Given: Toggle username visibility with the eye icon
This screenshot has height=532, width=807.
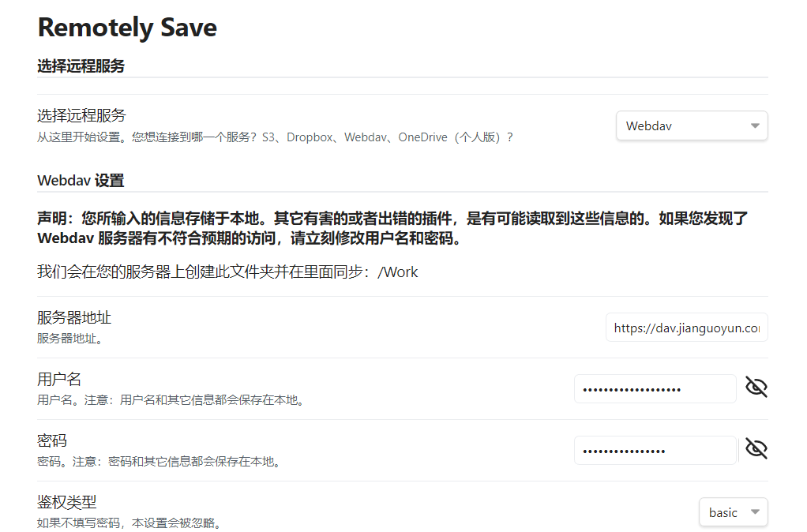Looking at the screenshot, I should tap(756, 387).
